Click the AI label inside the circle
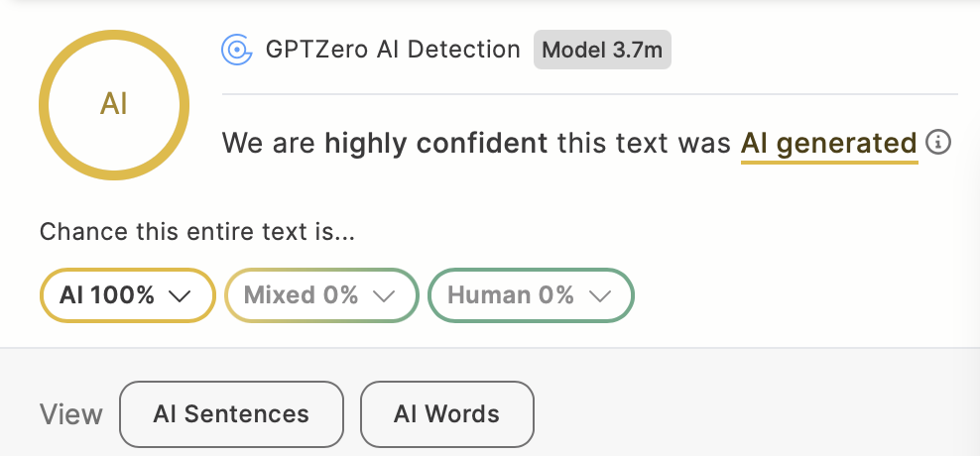980x456 pixels. pyautogui.click(x=114, y=103)
